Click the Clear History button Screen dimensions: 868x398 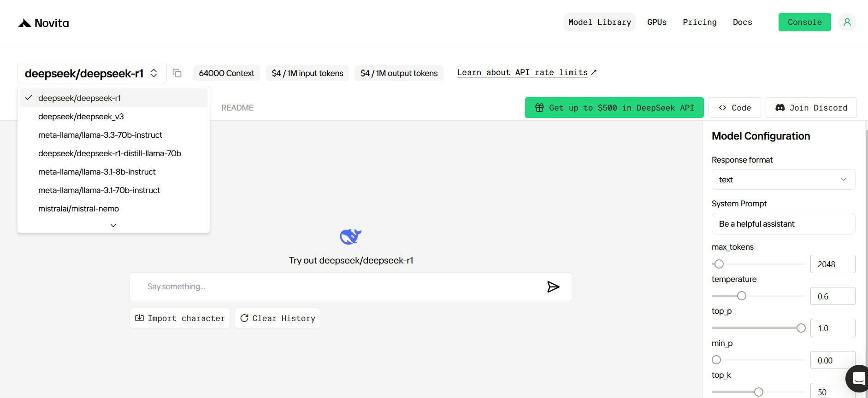point(278,318)
